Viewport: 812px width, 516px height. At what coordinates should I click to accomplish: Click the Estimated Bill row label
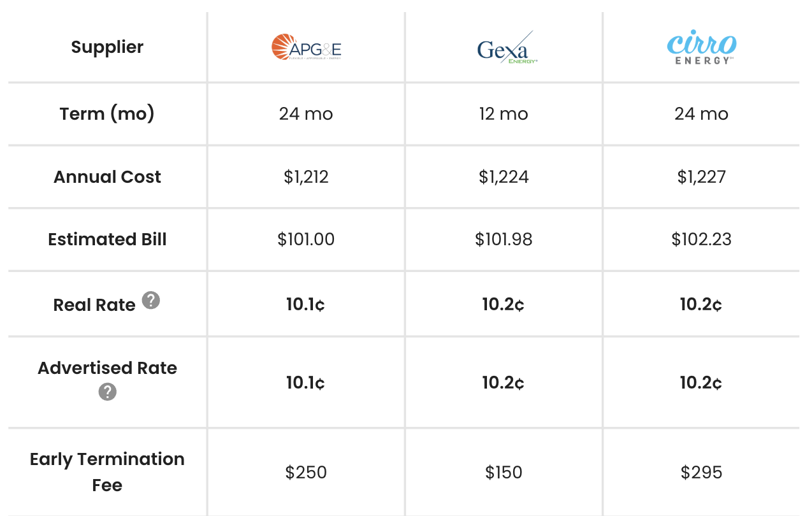click(x=107, y=240)
